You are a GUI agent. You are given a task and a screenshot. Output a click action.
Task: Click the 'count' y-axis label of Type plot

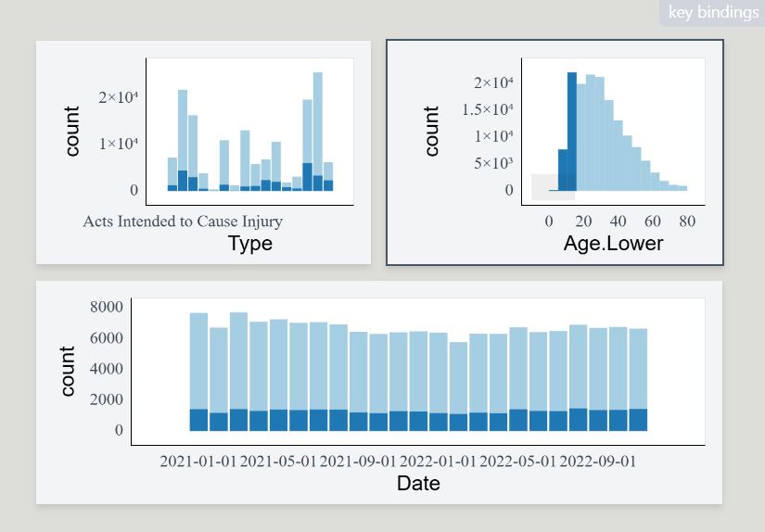click(71, 131)
